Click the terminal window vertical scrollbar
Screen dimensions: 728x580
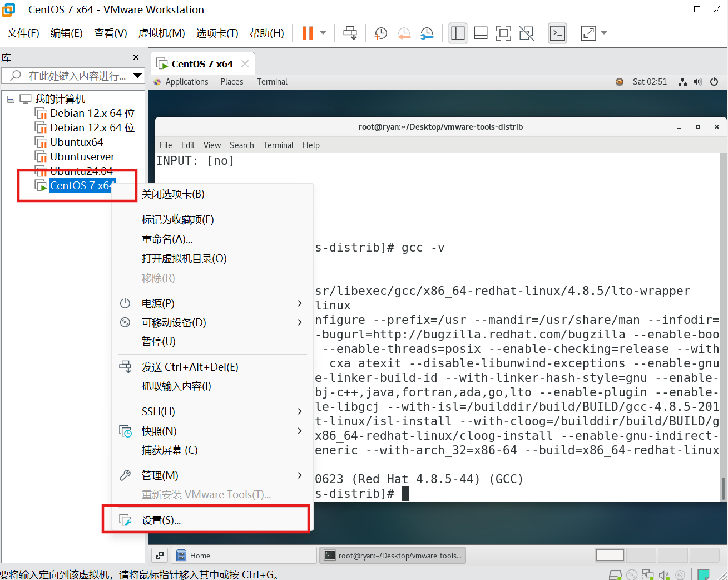point(723,489)
